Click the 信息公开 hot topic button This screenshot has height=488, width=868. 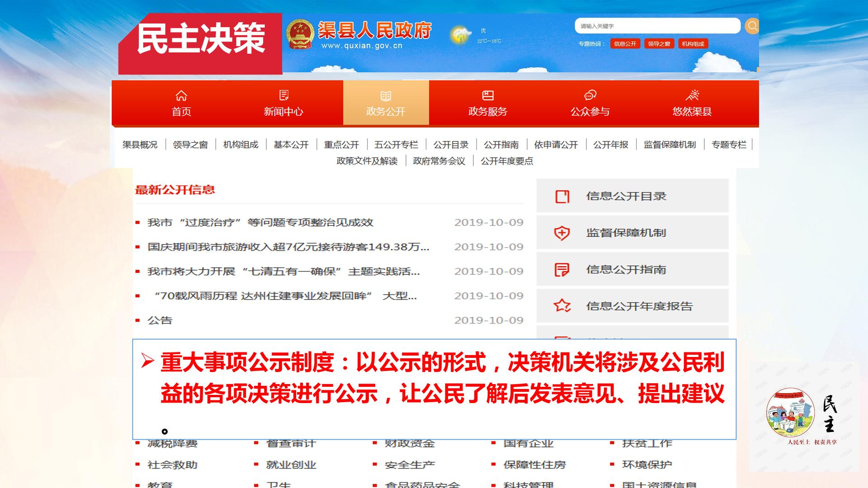pos(625,44)
